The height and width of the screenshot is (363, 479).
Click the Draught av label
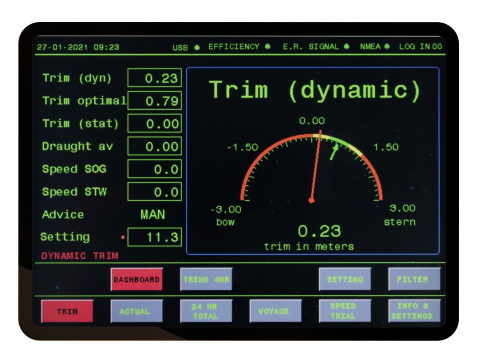point(77,146)
